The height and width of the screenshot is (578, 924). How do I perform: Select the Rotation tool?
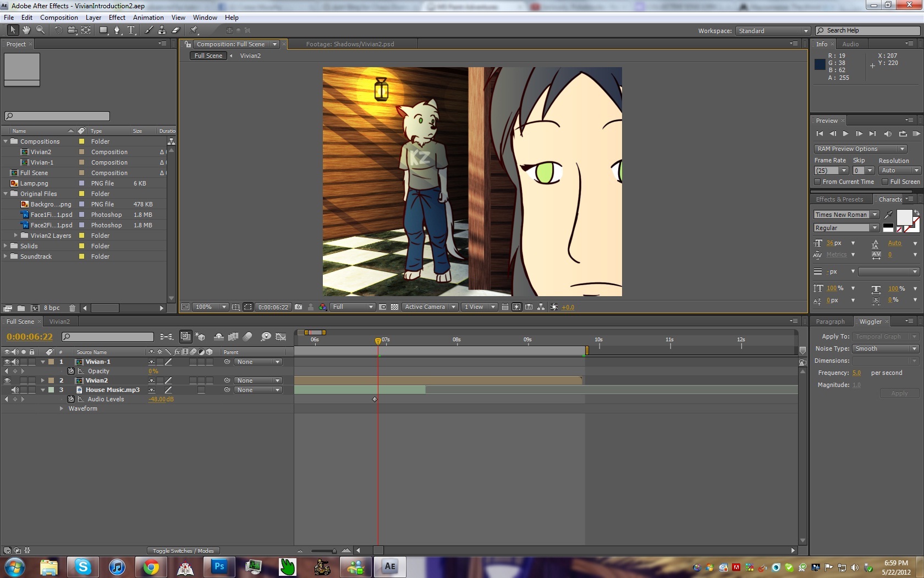(x=58, y=30)
